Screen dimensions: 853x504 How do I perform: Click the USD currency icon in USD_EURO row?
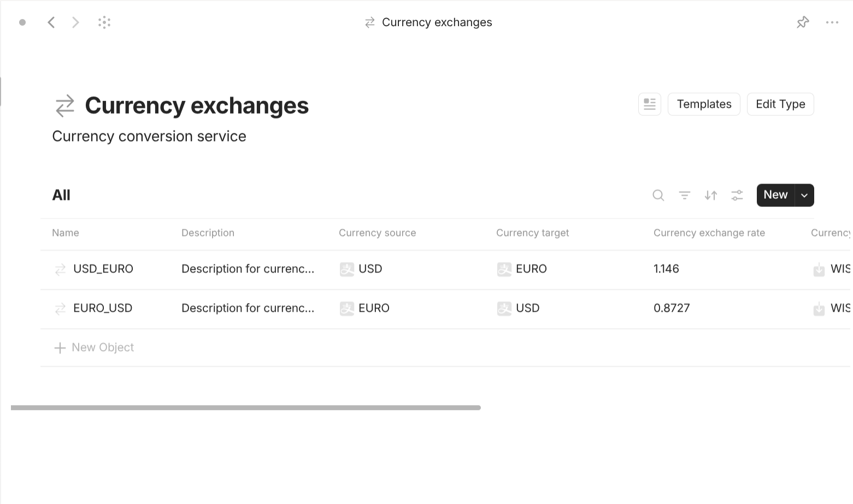coord(346,269)
